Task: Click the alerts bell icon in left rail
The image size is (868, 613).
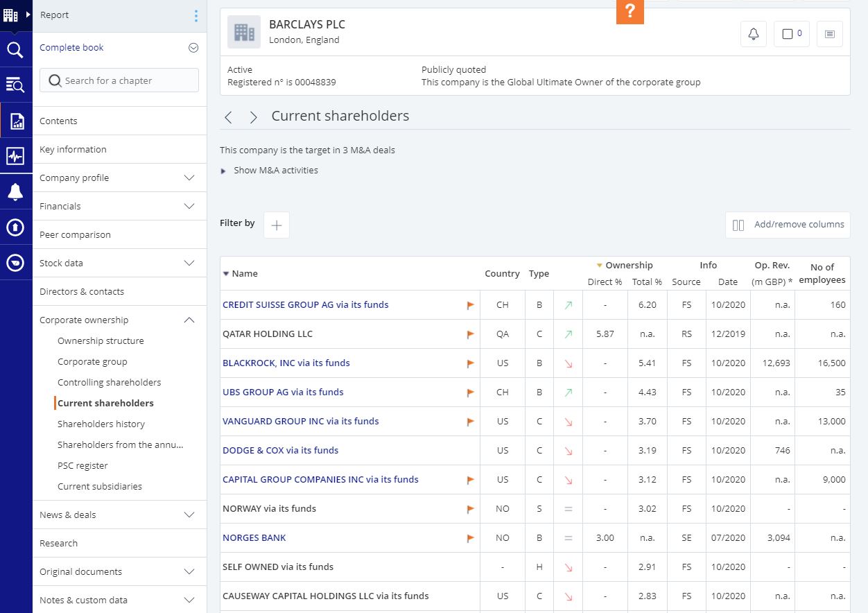Action: [x=15, y=192]
